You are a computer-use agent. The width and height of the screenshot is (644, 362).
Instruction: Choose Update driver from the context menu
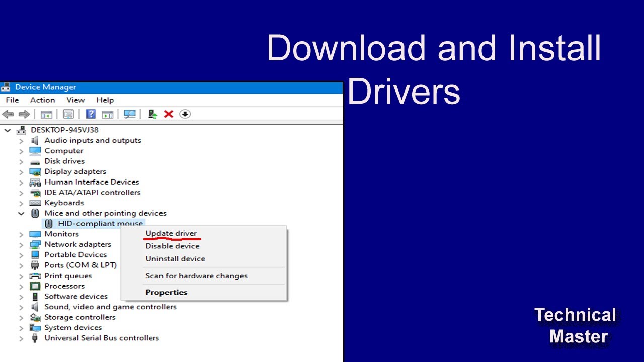(x=204, y=233)
